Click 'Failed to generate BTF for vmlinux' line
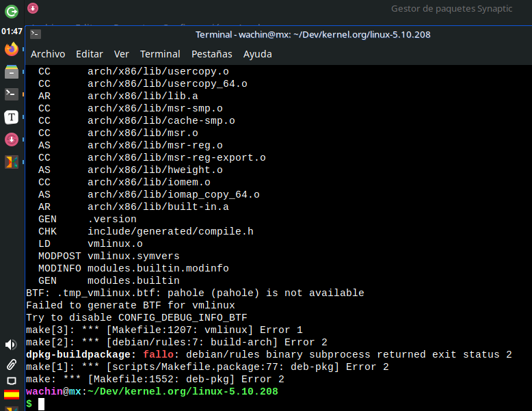 (131, 305)
